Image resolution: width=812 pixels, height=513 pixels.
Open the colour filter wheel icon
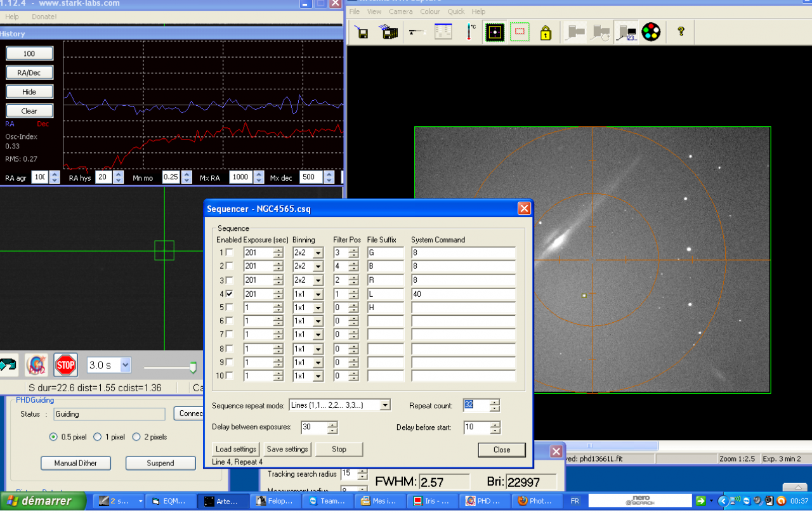pyautogui.click(x=651, y=32)
